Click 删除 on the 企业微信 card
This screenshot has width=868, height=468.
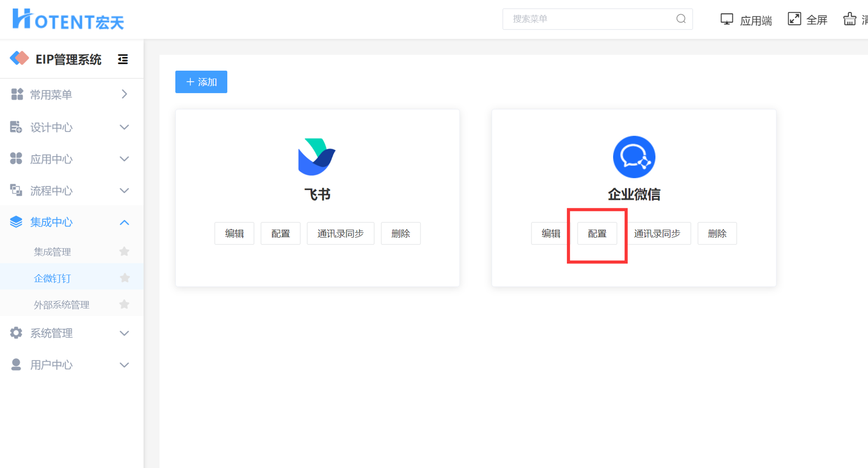coord(717,233)
